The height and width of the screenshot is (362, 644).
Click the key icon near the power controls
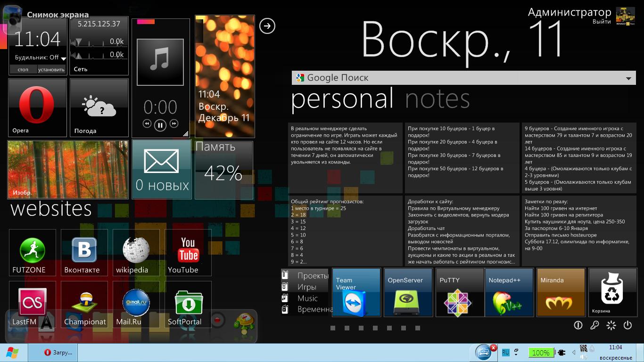pyautogui.click(x=594, y=325)
